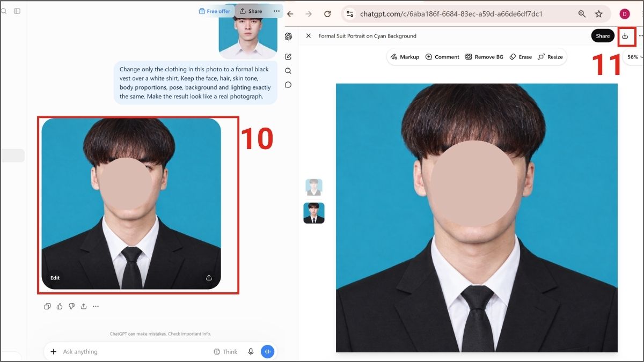Click the Free offer button

[214, 11]
